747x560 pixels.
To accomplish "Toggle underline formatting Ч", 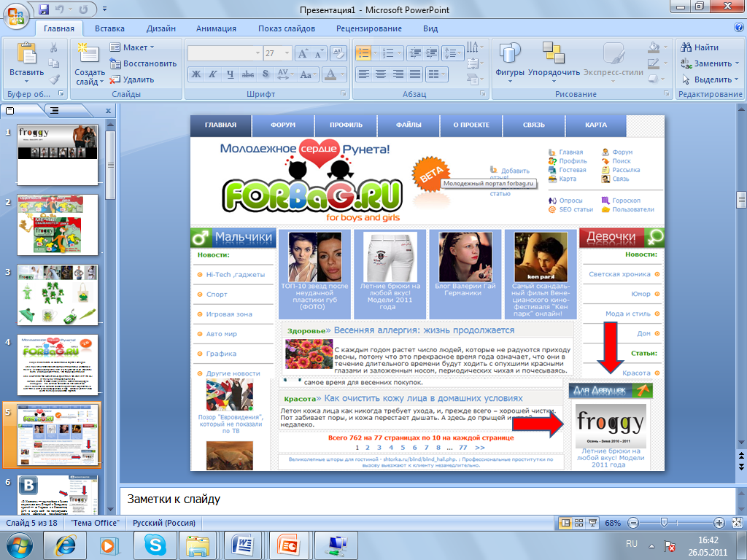I will pos(230,74).
